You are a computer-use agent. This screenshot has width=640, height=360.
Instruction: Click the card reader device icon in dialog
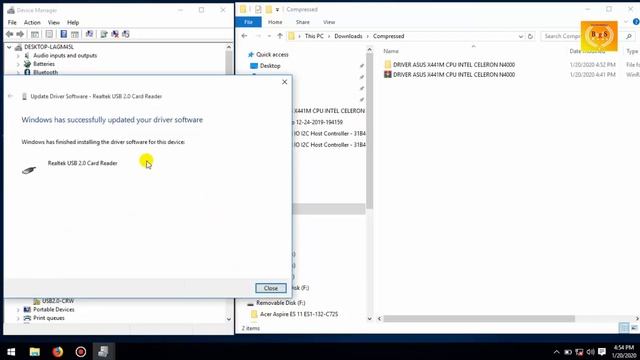pyautogui.click(x=29, y=170)
